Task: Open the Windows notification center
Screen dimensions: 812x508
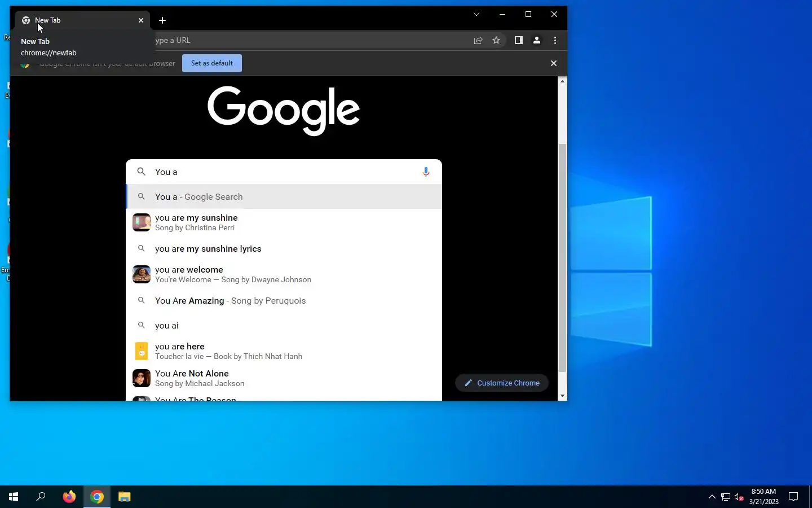Action: 793,497
